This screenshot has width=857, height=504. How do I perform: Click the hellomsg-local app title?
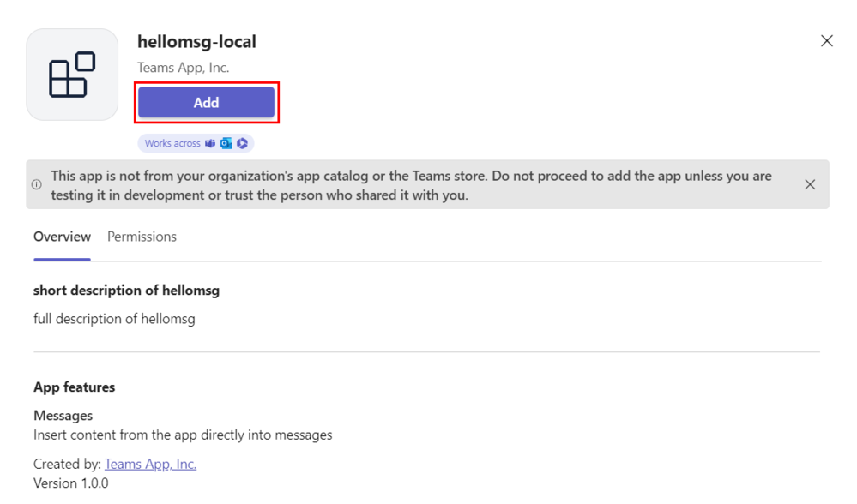(196, 41)
